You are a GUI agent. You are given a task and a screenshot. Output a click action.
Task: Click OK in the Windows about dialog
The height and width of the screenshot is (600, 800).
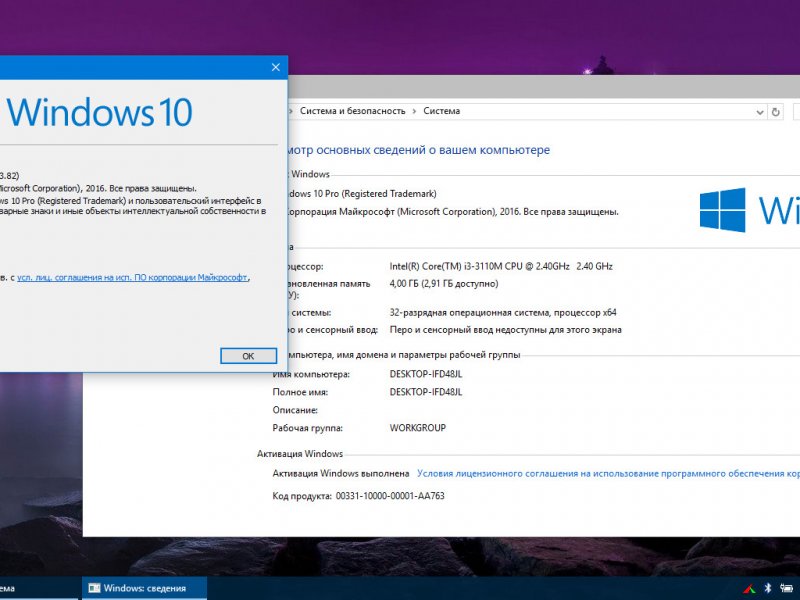(x=248, y=356)
